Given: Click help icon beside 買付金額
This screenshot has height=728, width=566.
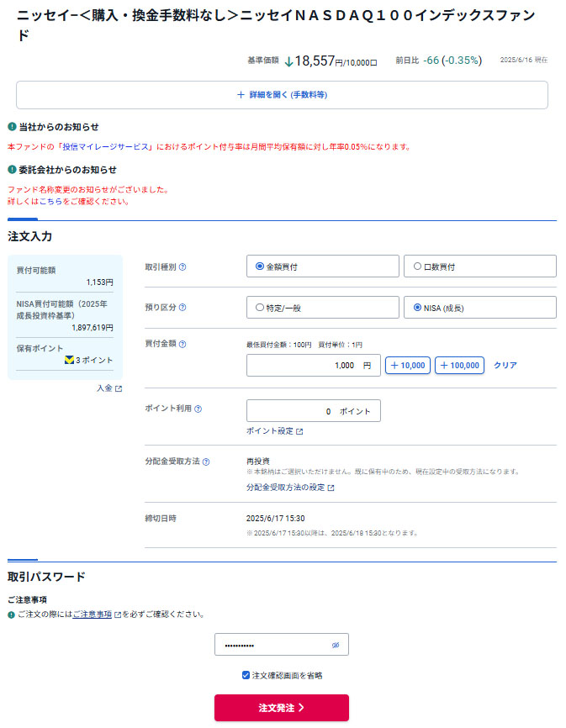Looking at the screenshot, I should coord(182,344).
